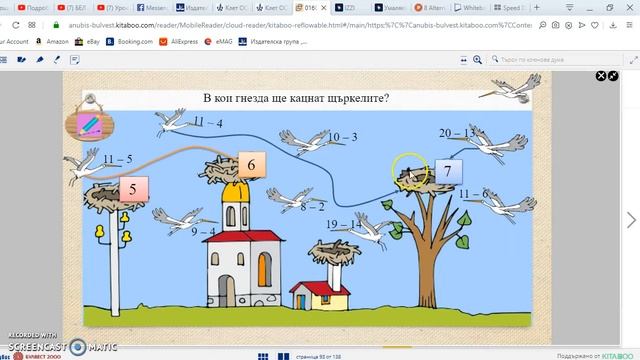
Task: Open the Издателска група bookmark
Action: [273, 42]
